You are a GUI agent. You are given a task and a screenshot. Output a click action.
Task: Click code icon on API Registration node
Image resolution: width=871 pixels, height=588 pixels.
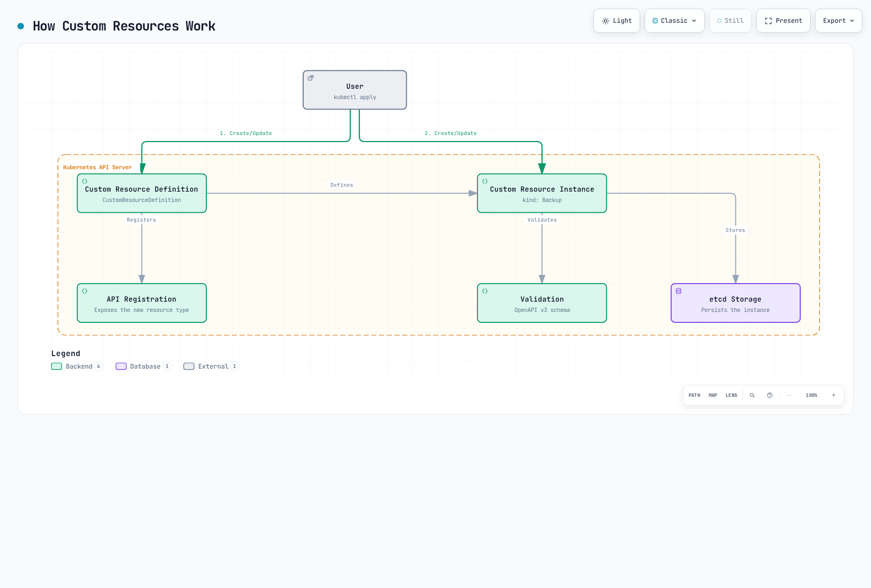[x=85, y=291]
